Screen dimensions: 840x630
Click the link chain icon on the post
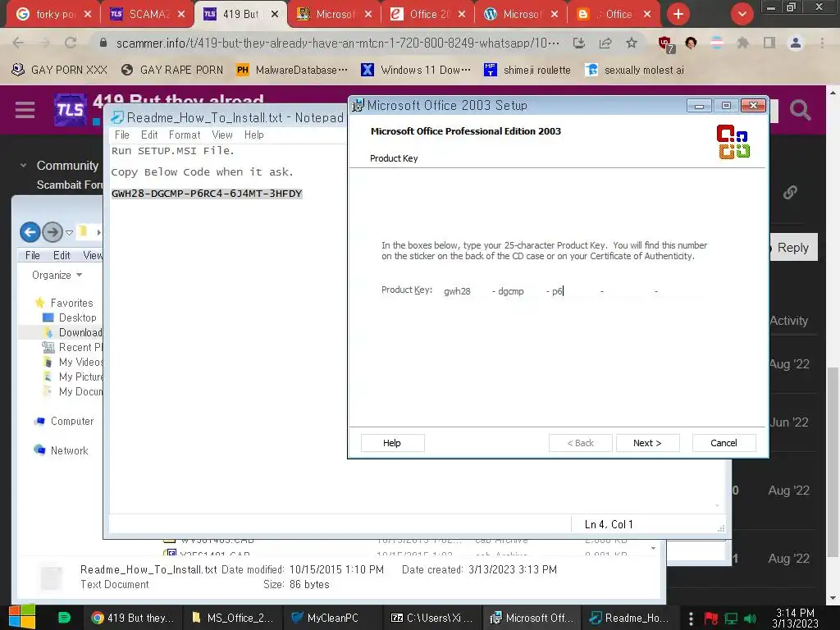coord(790,192)
